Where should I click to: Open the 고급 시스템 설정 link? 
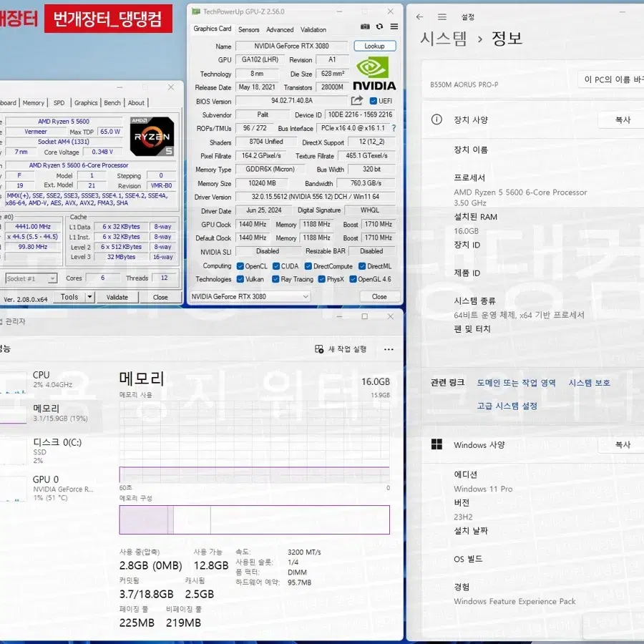pyautogui.click(x=507, y=406)
